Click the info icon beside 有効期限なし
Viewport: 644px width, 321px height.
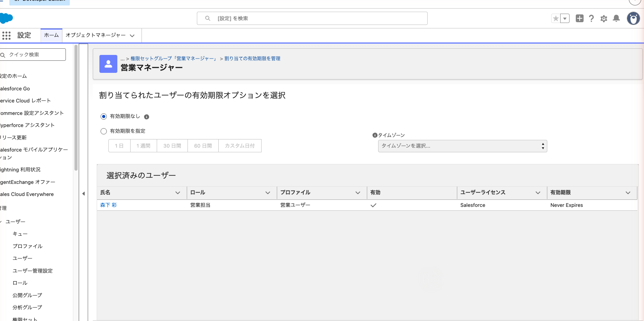point(147,117)
